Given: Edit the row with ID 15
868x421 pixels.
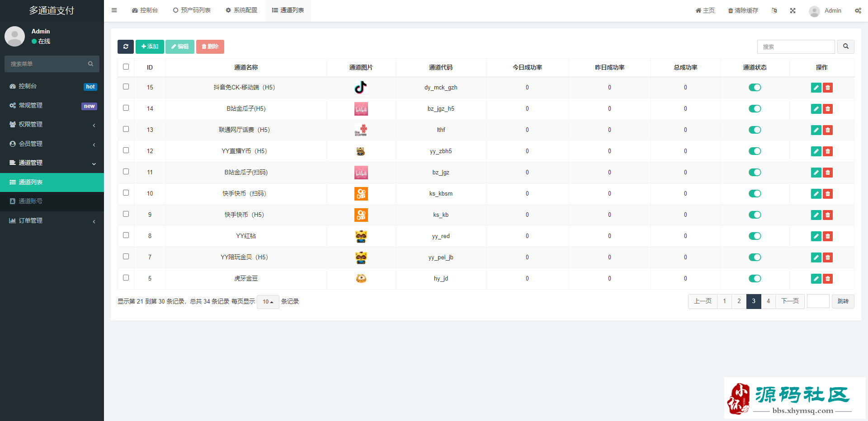Looking at the screenshot, I should 816,88.
